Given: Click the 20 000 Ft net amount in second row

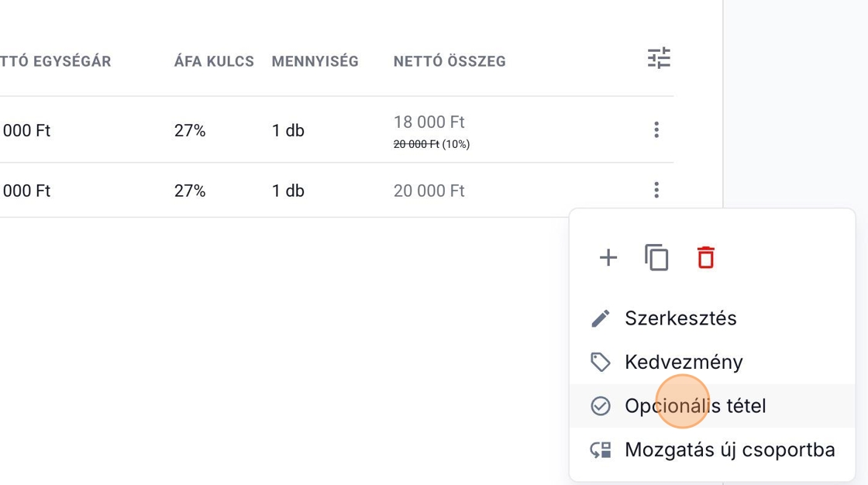Looking at the screenshot, I should point(429,191).
